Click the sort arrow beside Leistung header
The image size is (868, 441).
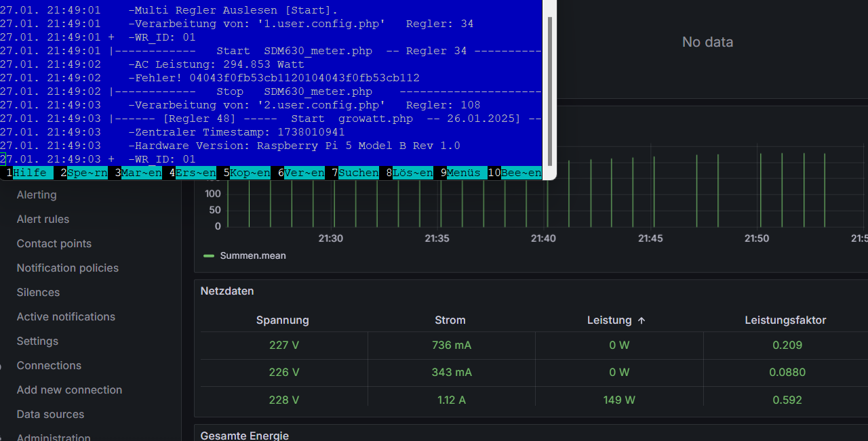642,320
